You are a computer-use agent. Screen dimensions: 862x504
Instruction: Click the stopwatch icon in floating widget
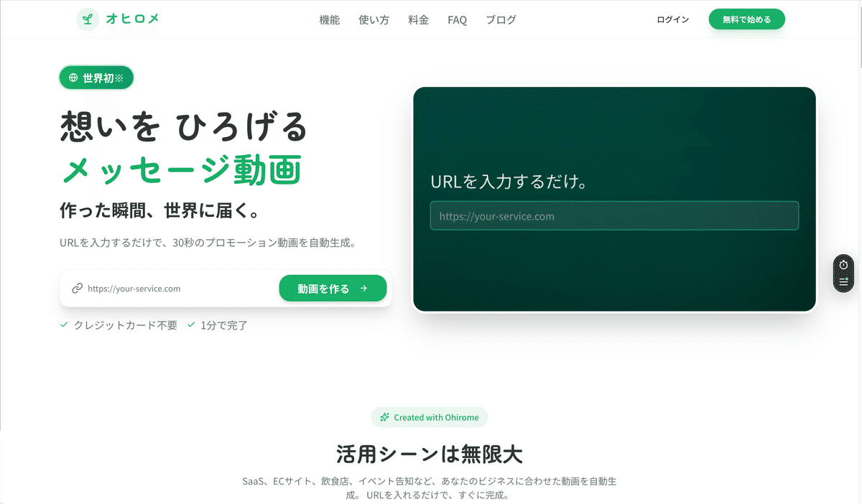(843, 265)
